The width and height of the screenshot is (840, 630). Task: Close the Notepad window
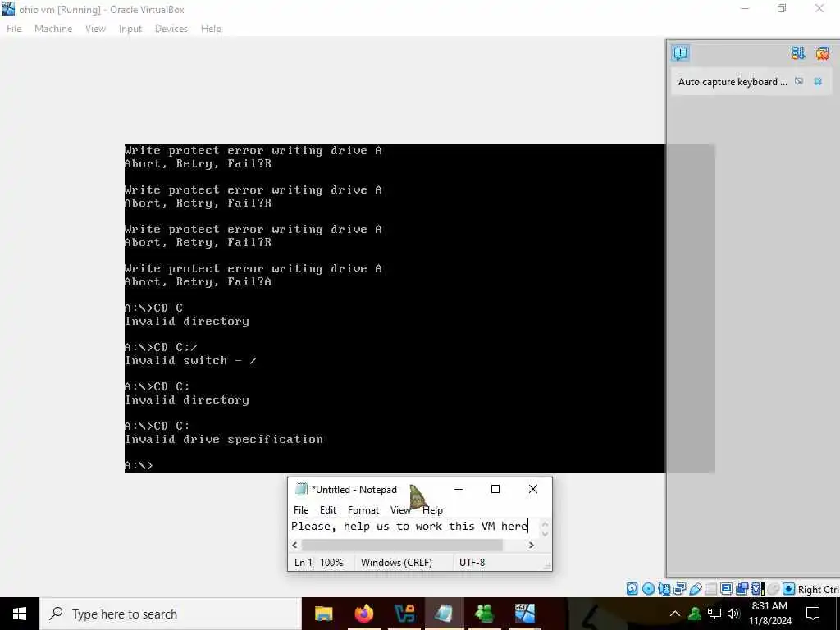[533, 489]
